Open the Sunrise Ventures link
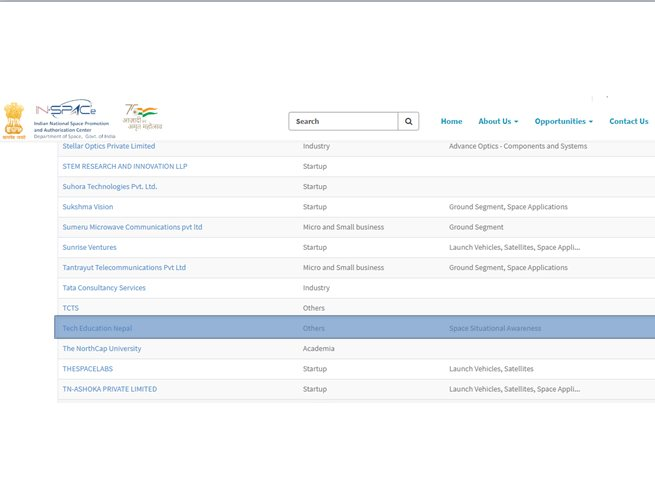Screen dimensions: 655x493 89,247
